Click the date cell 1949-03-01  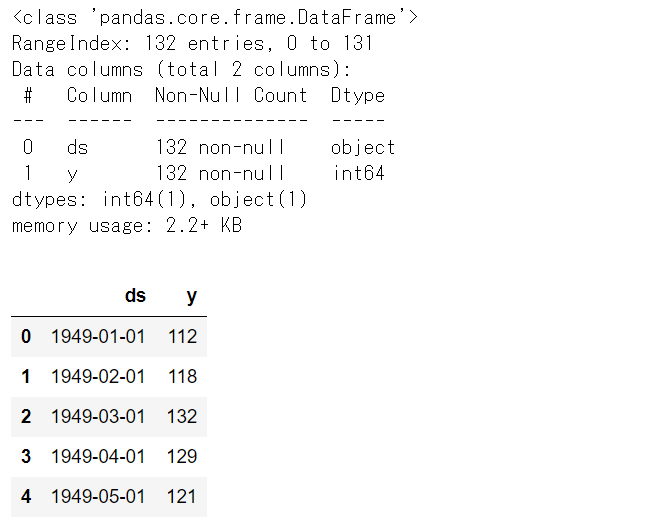tap(98, 417)
